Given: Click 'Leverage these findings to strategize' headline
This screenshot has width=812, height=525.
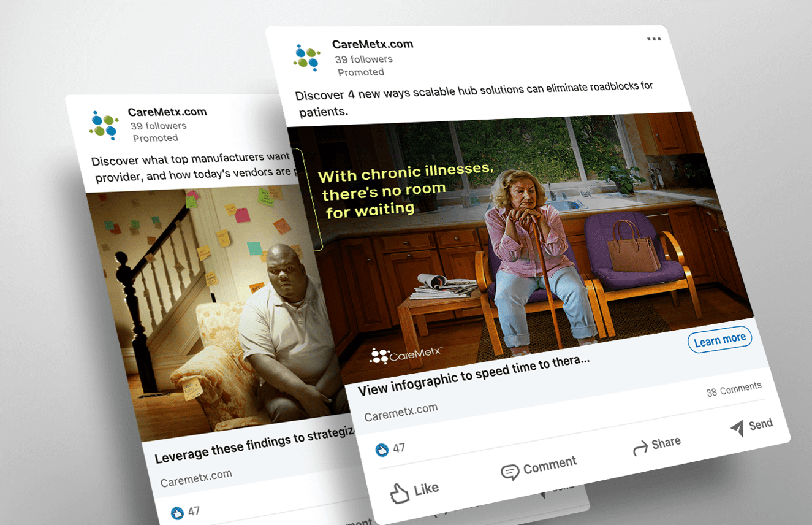Looking at the screenshot, I should point(255,445).
